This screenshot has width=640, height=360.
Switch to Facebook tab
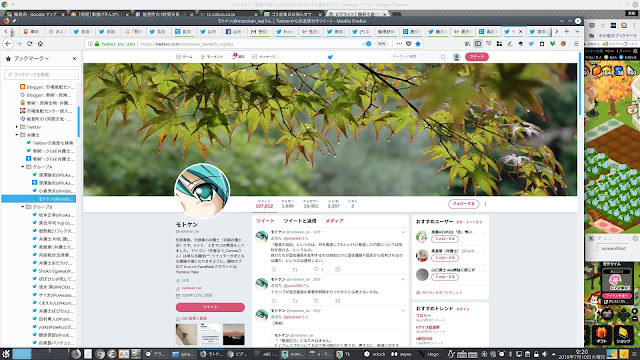click(x=234, y=31)
